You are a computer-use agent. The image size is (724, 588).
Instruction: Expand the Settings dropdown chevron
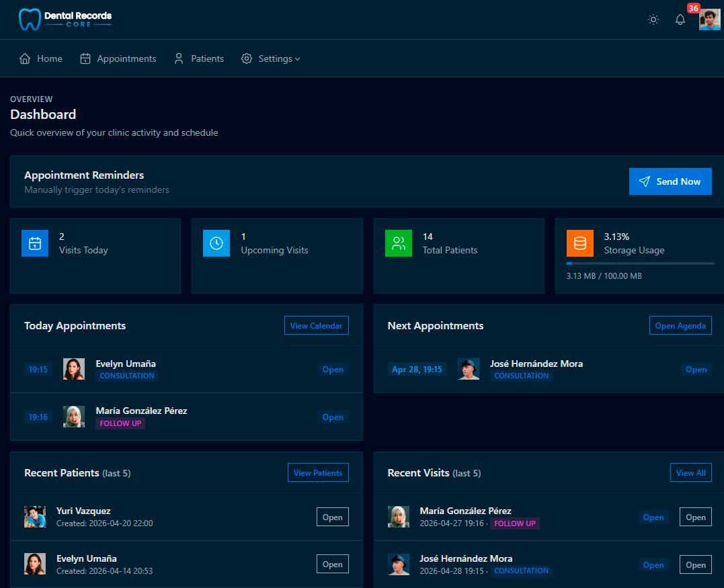tap(297, 59)
